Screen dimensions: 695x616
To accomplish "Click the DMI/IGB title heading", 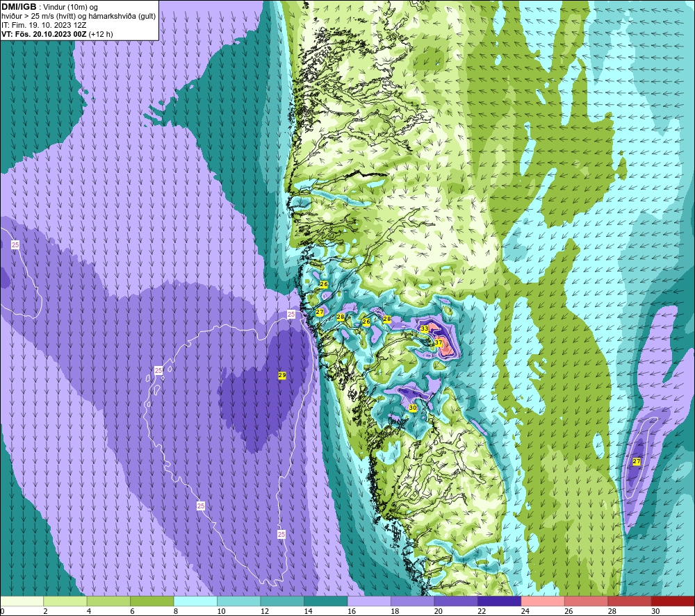I will click(x=19, y=7).
